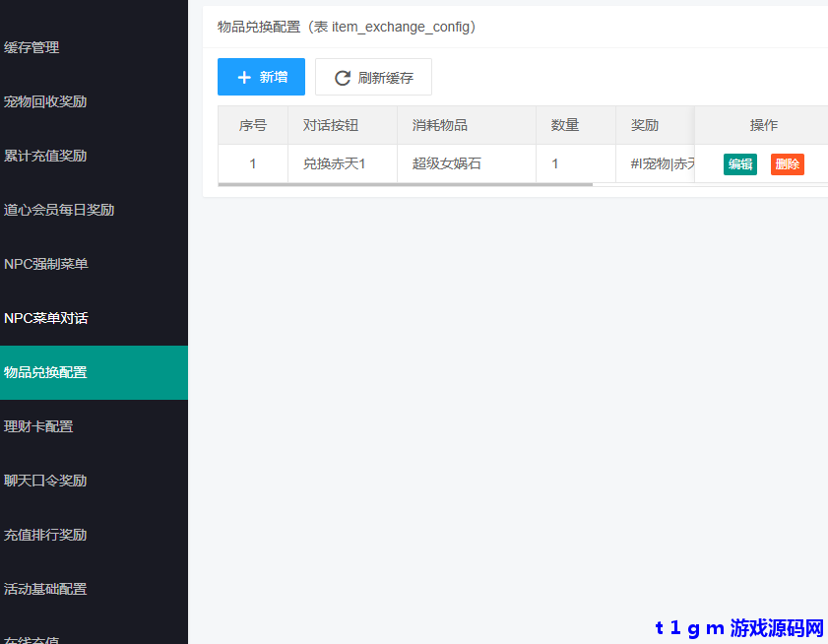Click the refresh icon on 刷新缓存

343,78
